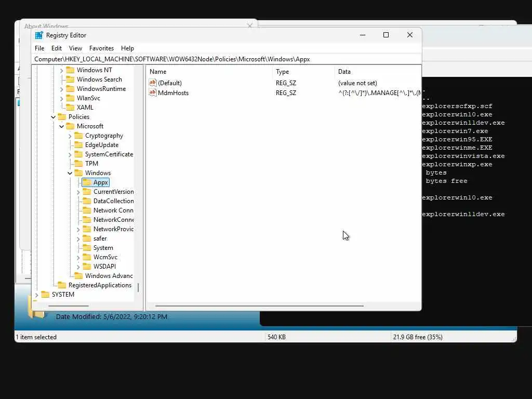
Task: Expand the WlanSvc key
Action: (61, 99)
